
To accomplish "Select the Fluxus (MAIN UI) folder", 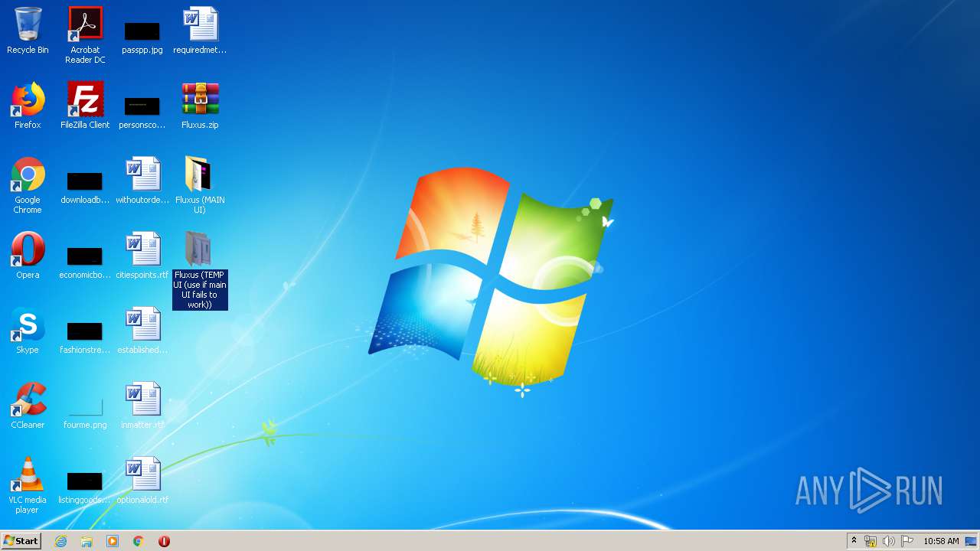I will (200, 185).
